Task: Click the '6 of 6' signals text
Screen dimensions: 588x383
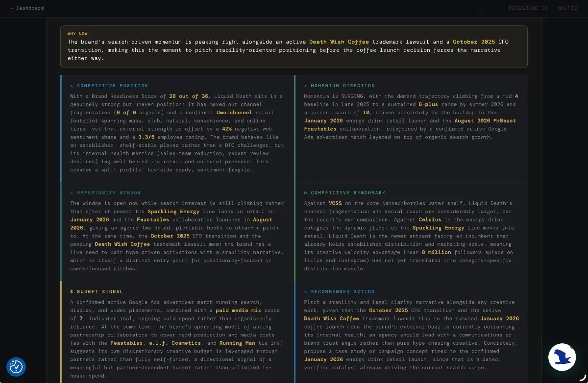Action: tap(126, 113)
